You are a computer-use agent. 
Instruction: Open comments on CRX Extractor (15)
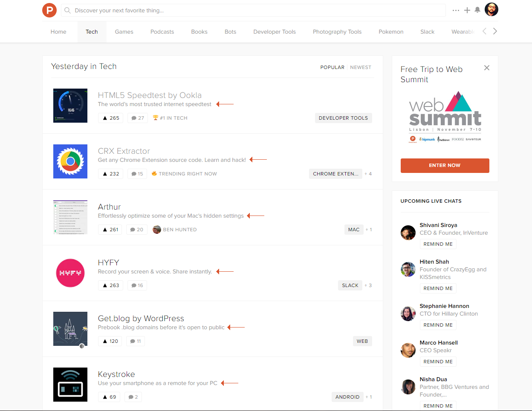(137, 174)
